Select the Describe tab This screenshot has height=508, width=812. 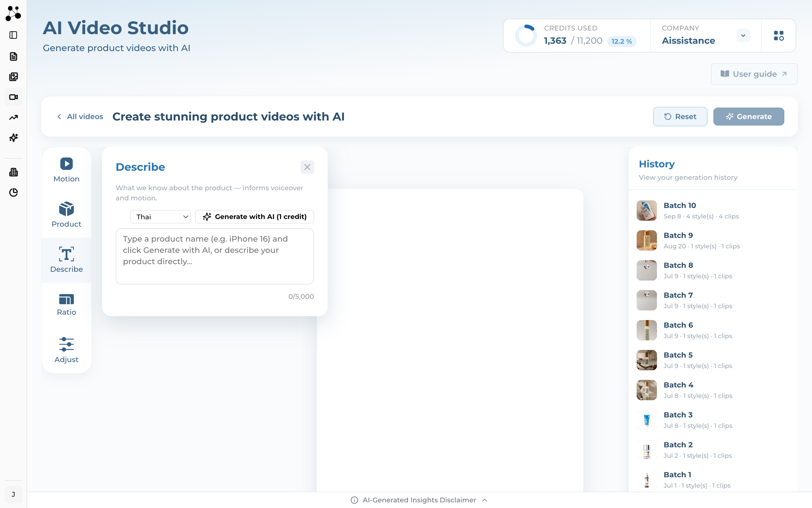(x=67, y=260)
